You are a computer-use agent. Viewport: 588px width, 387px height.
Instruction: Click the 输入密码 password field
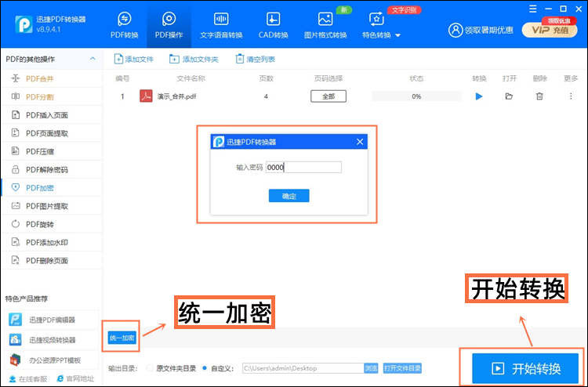[303, 167]
